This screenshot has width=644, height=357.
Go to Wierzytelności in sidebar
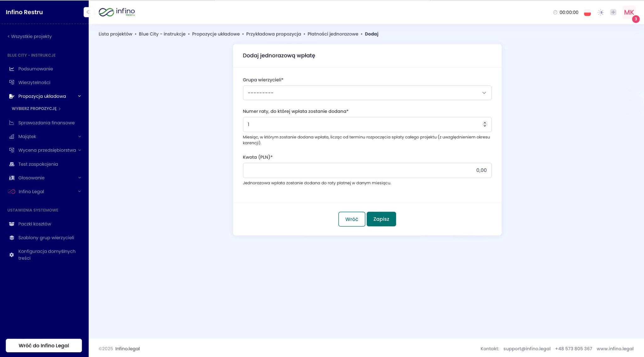tap(34, 82)
